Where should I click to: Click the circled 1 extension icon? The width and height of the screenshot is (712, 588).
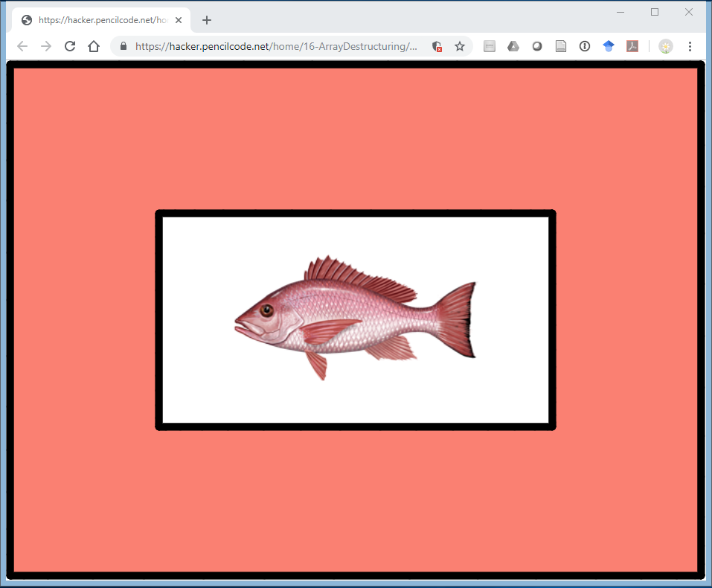(585, 46)
